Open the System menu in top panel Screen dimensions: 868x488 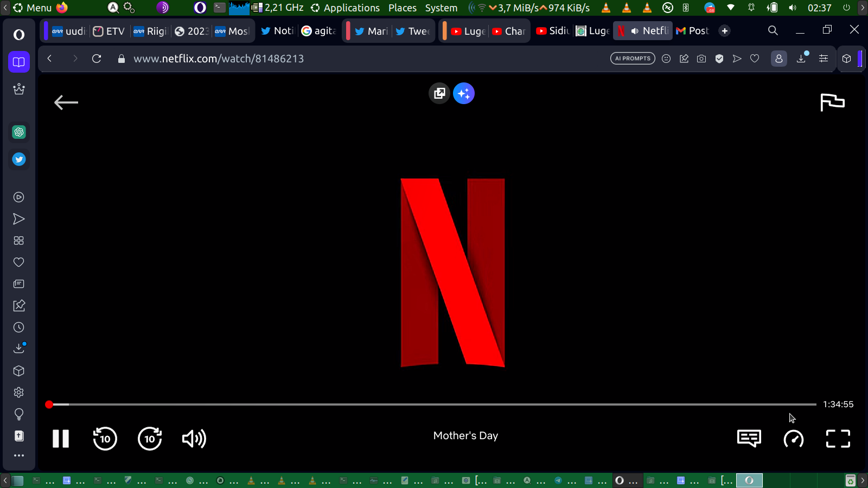coord(441,8)
